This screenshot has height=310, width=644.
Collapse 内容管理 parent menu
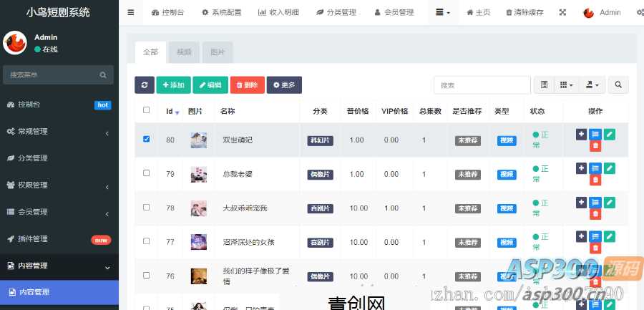59,266
